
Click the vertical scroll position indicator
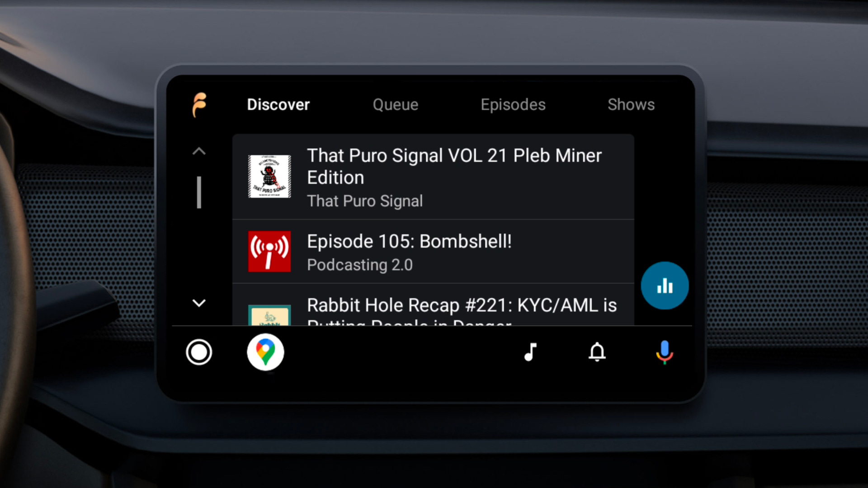pos(199,192)
